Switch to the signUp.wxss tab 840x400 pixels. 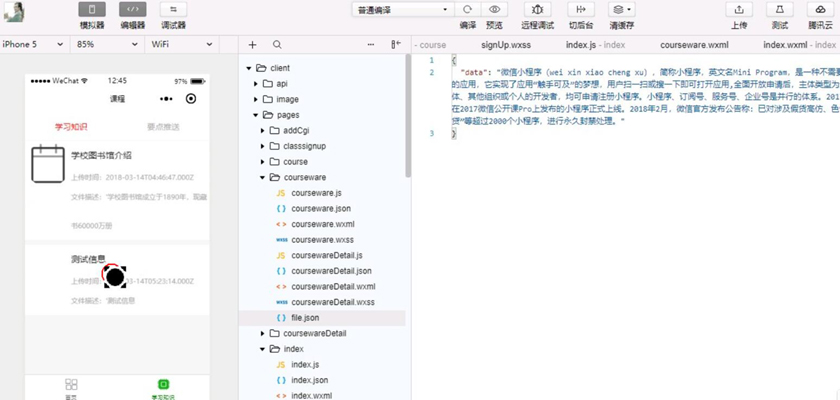coord(506,45)
